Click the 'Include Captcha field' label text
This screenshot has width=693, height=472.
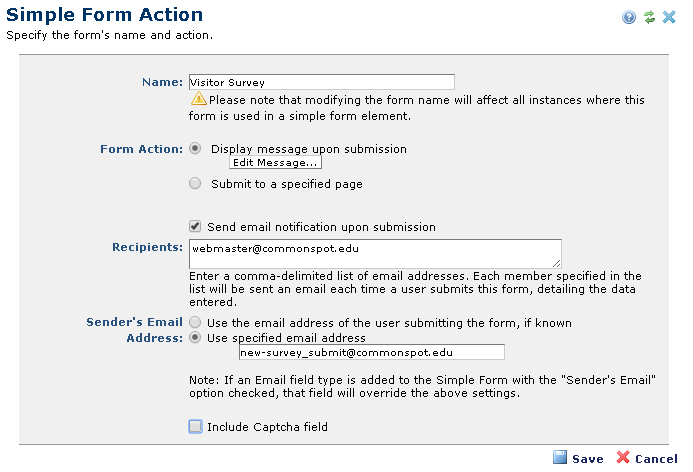click(267, 427)
